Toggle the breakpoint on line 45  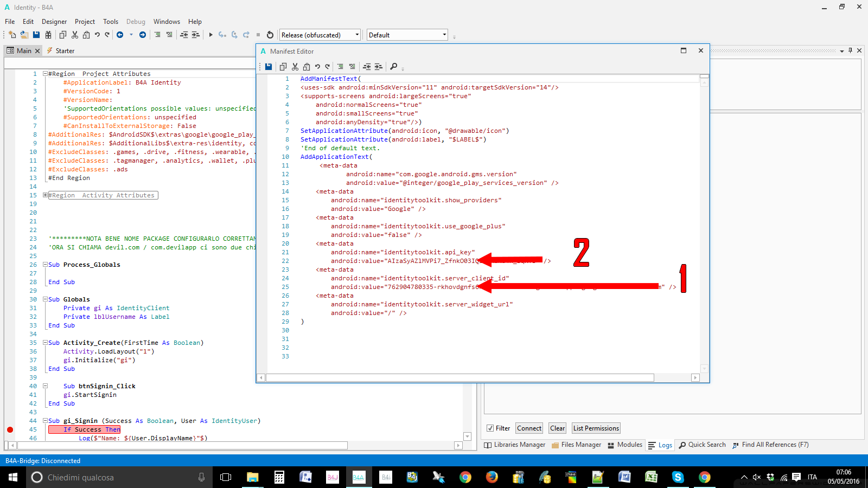10,429
